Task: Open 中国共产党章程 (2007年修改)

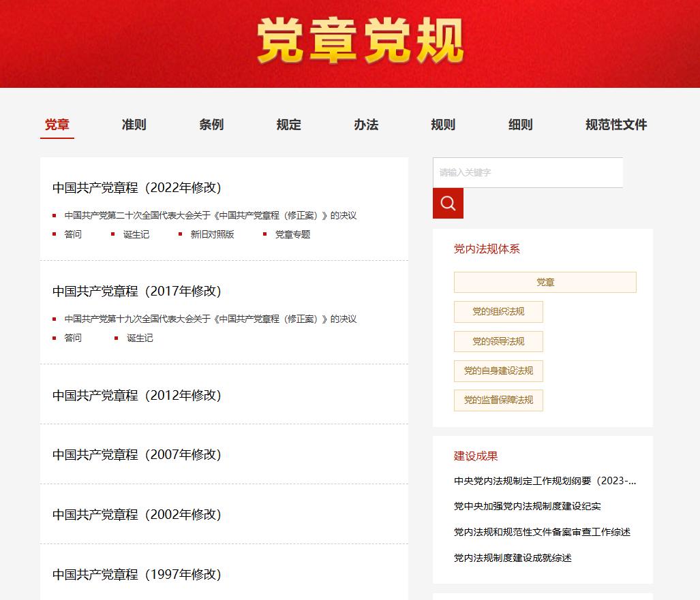Action: pyautogui.click(x=136, y=454)
